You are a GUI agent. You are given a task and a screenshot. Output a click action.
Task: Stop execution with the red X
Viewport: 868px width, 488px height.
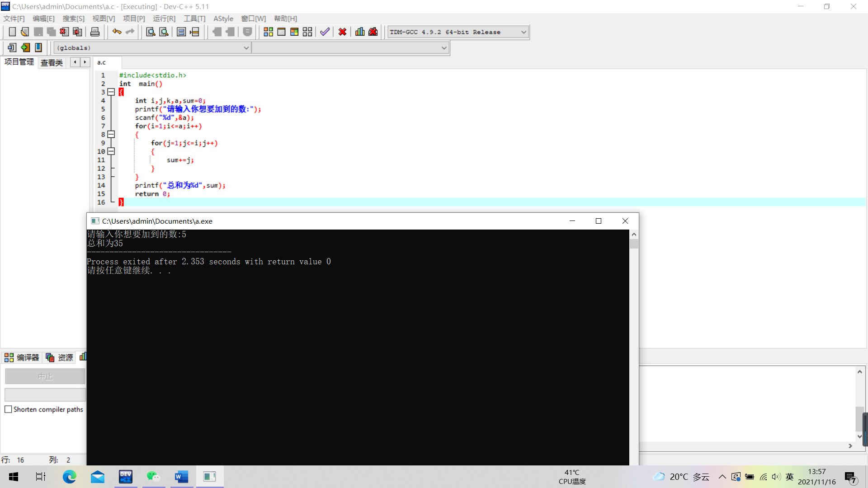tap(342, 32)
